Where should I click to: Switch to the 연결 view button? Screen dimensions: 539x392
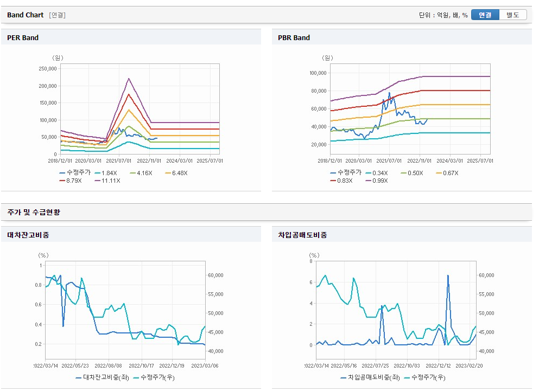(485, 15)
